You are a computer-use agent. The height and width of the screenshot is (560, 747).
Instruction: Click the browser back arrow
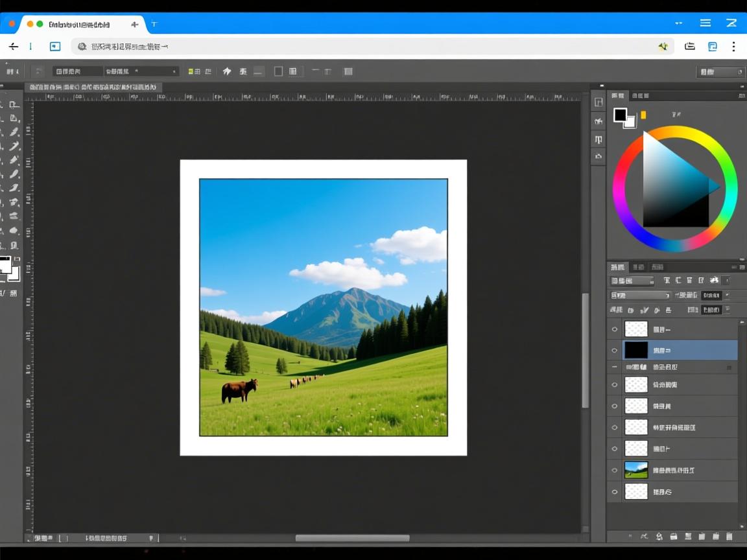[x=13, y=47]
